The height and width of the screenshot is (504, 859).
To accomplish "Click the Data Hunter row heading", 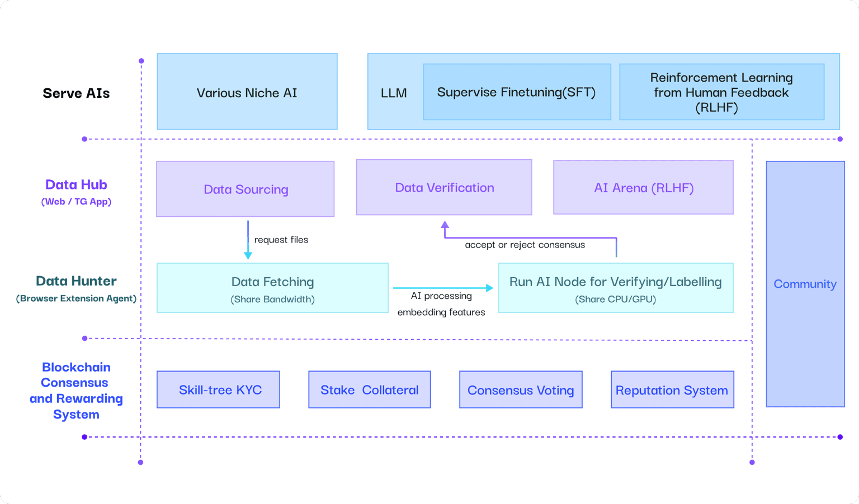I will pos(76,288).
